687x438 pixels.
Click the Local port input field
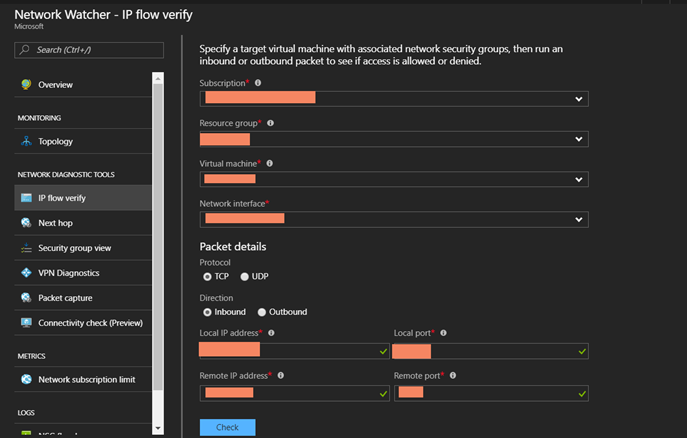pos(490,351)
